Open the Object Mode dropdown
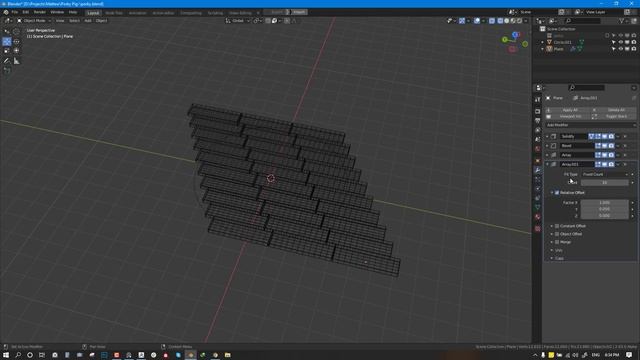Image resolution: width=640 pixels, height=360 pixels. point(34,20)
